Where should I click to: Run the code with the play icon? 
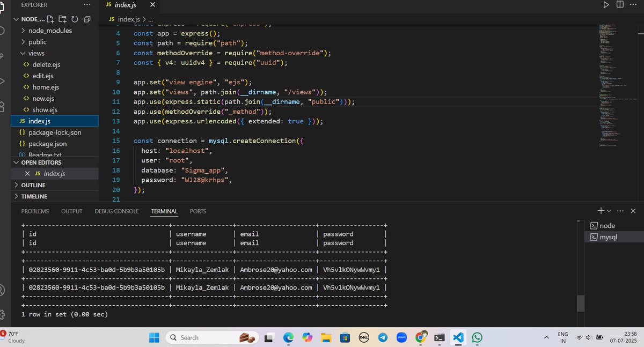606,5
